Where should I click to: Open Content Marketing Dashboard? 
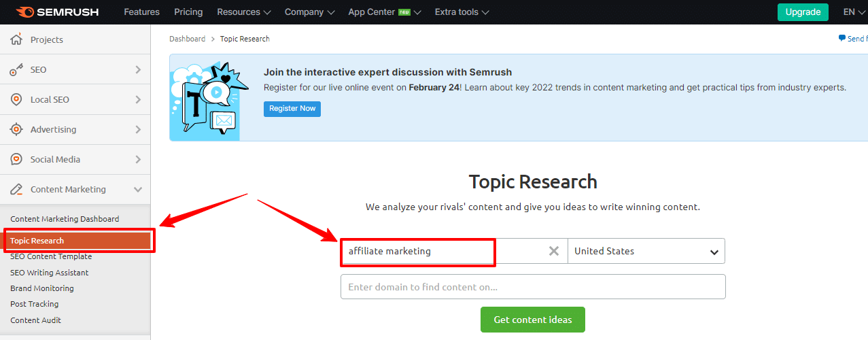click(65, 219)
